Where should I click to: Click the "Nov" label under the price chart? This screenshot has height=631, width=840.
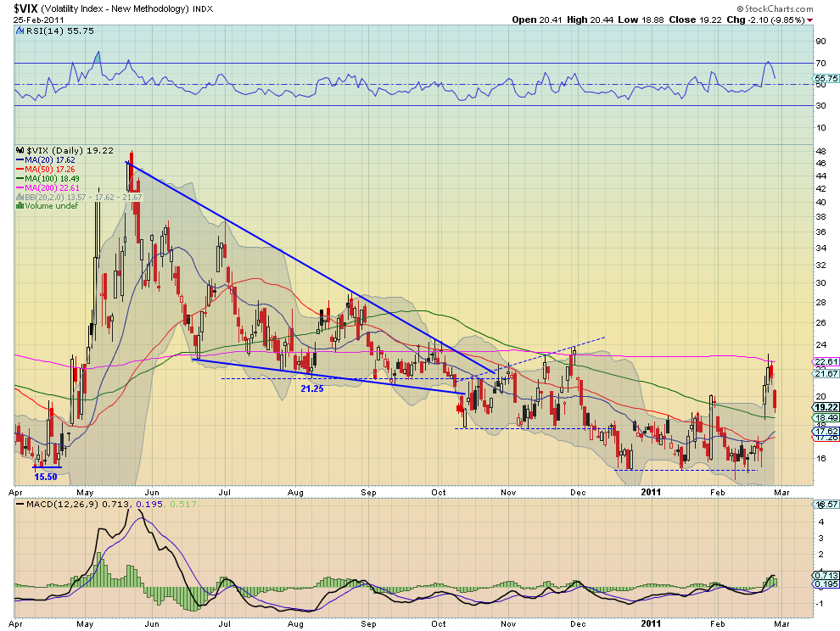pos(508,492)
